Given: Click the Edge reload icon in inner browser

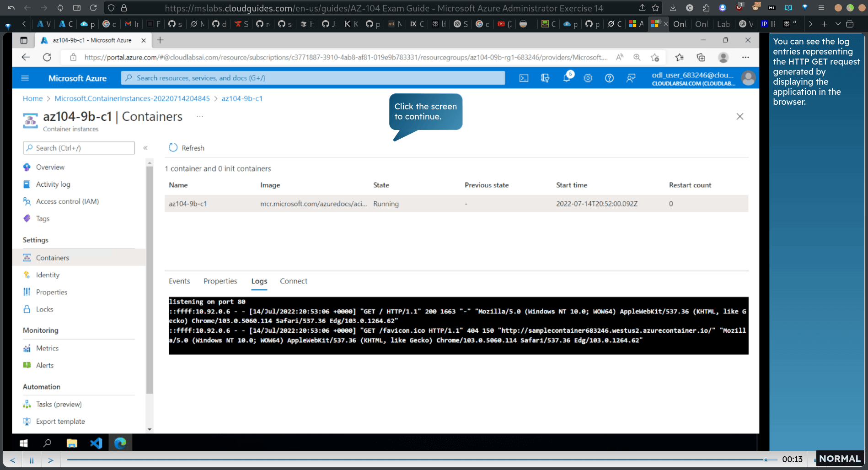Looking at the screenshot, I should pyautogui.click(x=47, y=57).
